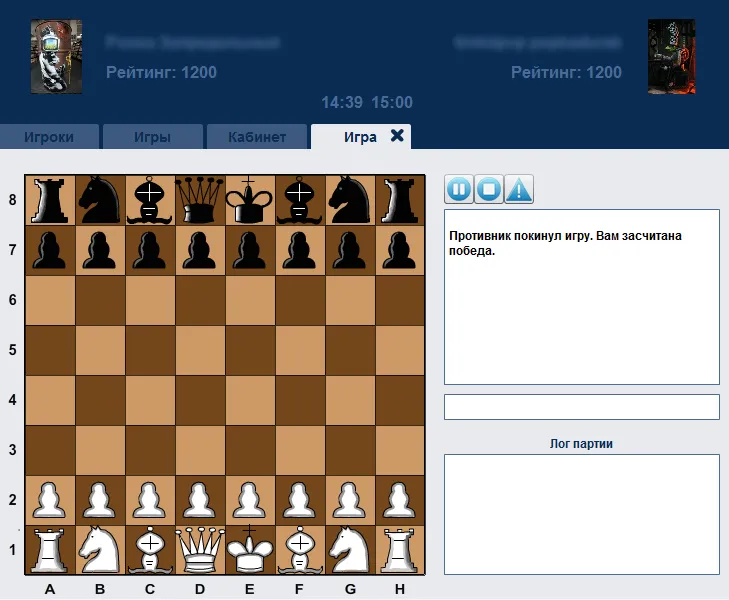The image size is (729, 600).
Task: Select the white pawn on D2
Action: [200, 500]
